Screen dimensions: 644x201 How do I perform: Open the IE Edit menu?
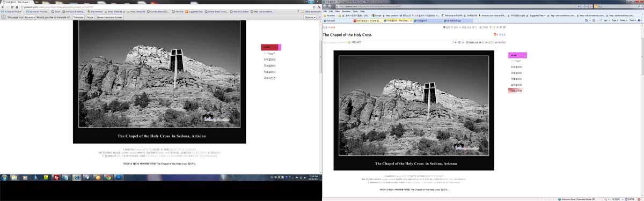(x=331, y=11)
